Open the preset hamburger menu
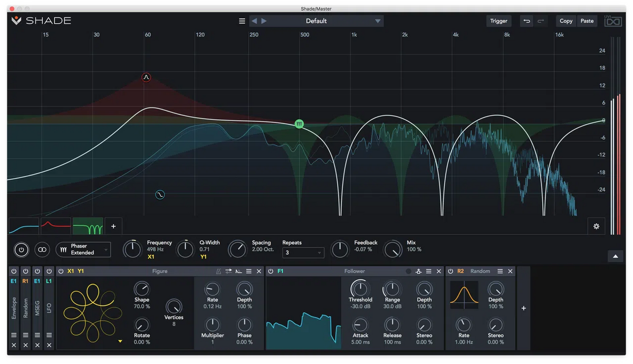633x364 pixels. (x=242, y=21)
